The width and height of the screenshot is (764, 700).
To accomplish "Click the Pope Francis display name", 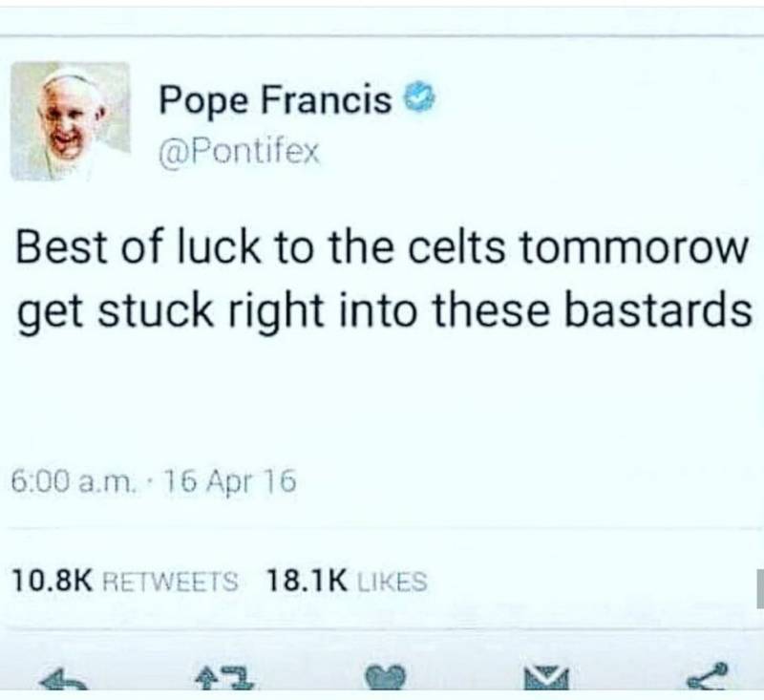I will pos(275,99).
